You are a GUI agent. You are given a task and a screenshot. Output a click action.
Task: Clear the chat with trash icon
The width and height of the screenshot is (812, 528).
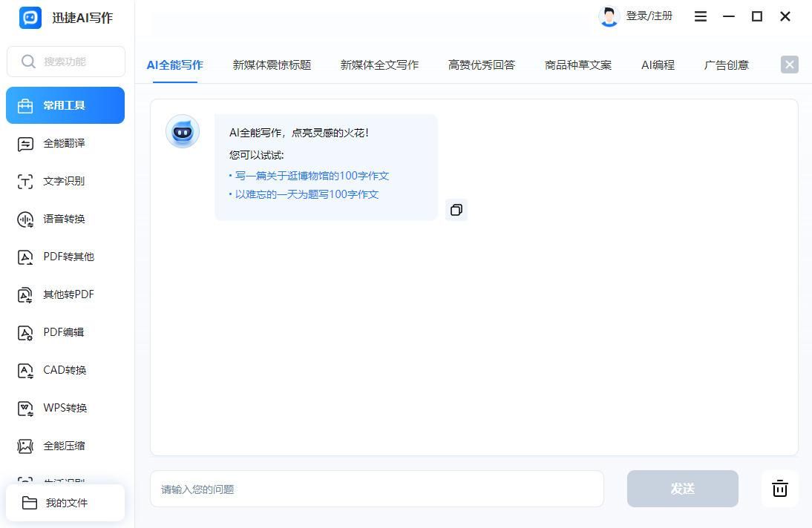click(779, 489)
